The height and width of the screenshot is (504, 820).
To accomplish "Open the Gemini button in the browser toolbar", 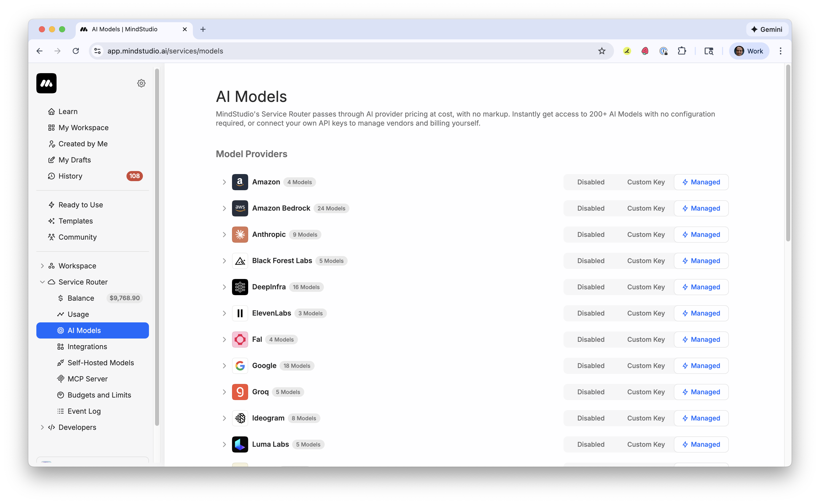I will click(767, 29).
